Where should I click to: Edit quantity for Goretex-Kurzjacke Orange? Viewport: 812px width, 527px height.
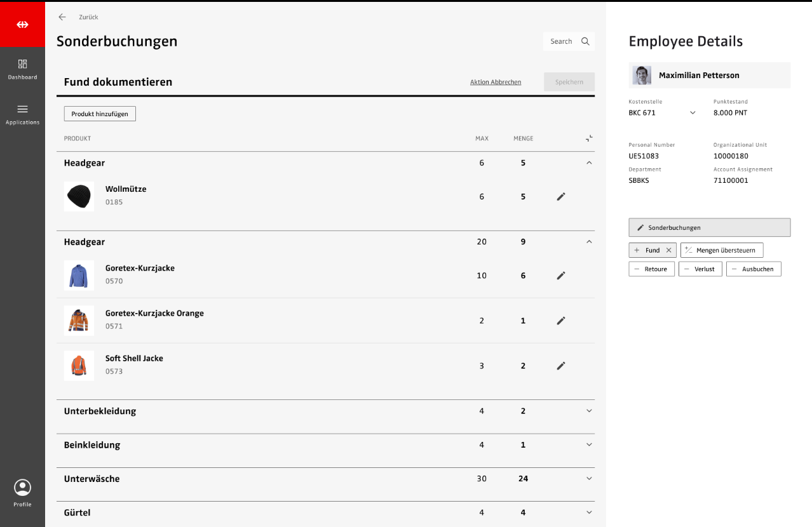(560, 321)
